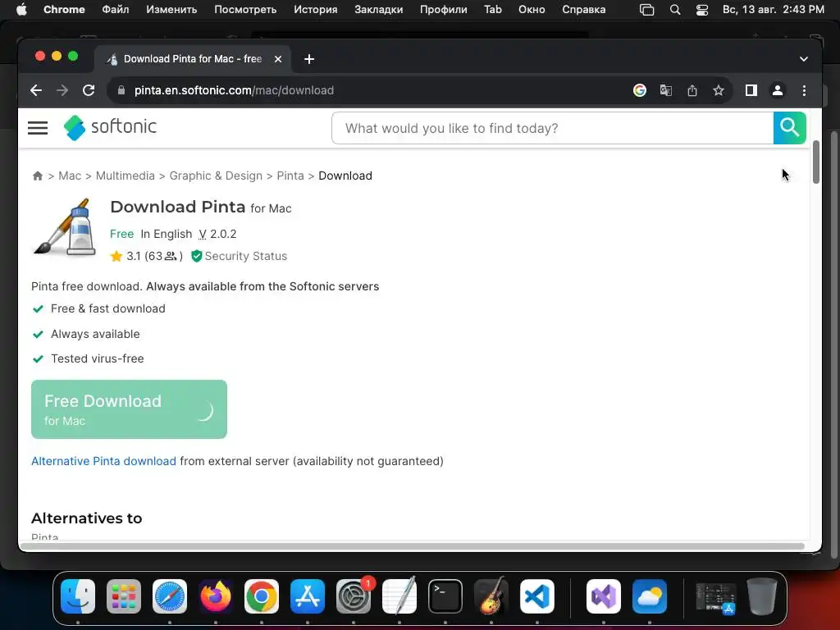Open the Изменить menu
The image size is (840, 630).
coord(171,10)
